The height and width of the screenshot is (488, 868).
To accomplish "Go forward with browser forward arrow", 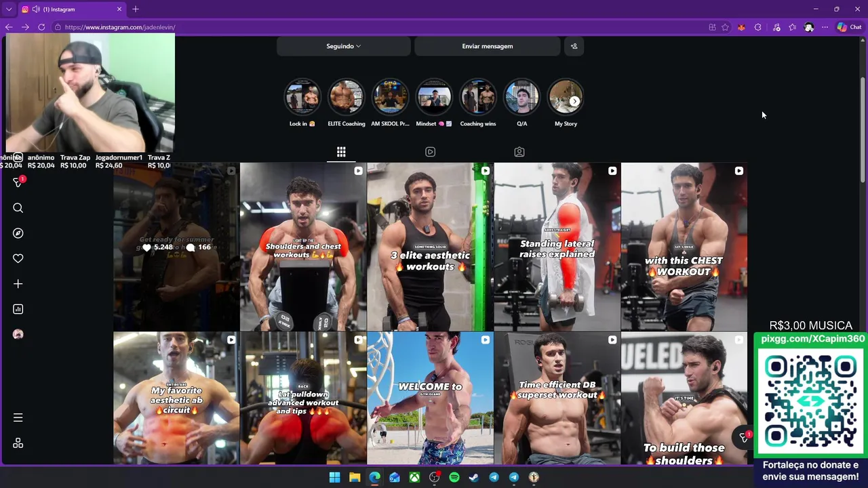I will (25, 27).
